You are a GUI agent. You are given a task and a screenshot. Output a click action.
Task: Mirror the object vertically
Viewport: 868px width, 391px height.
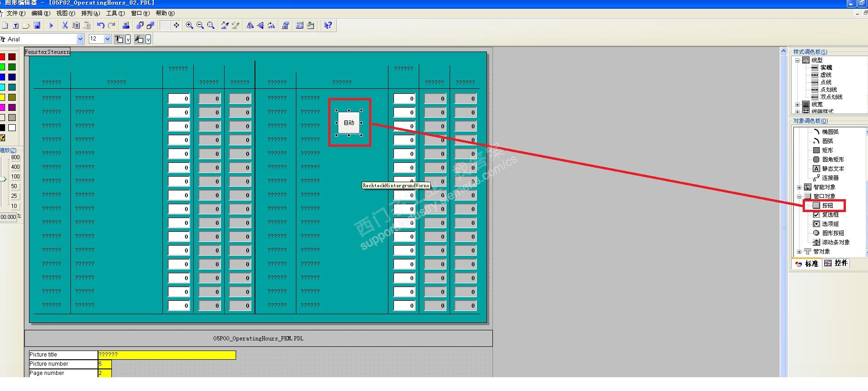point(260,26)
